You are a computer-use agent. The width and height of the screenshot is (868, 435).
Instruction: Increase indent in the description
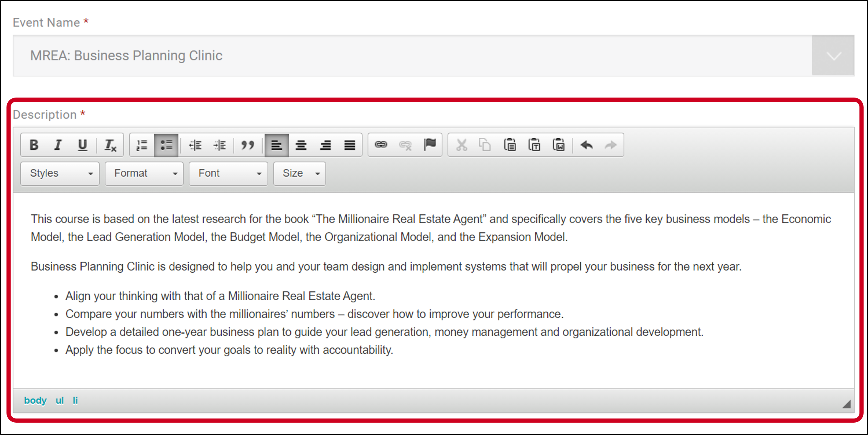[220, 145]
